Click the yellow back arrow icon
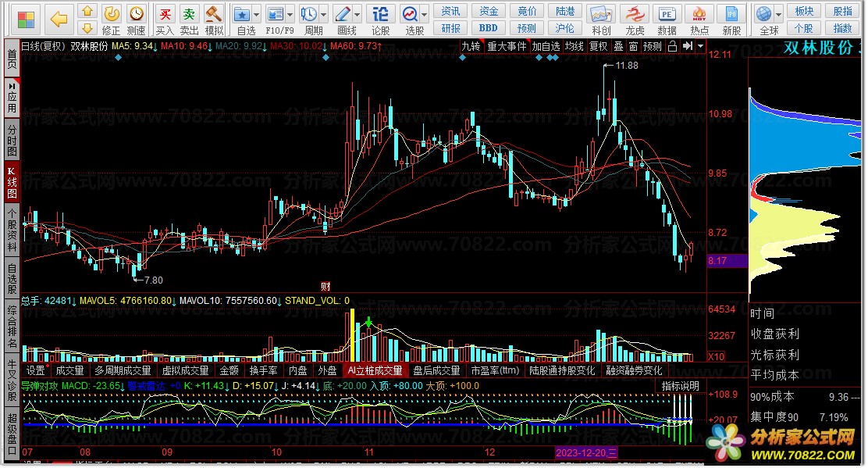Image resolution: width=868 pixels, height=468 pixels. click(x=58, y=20)
